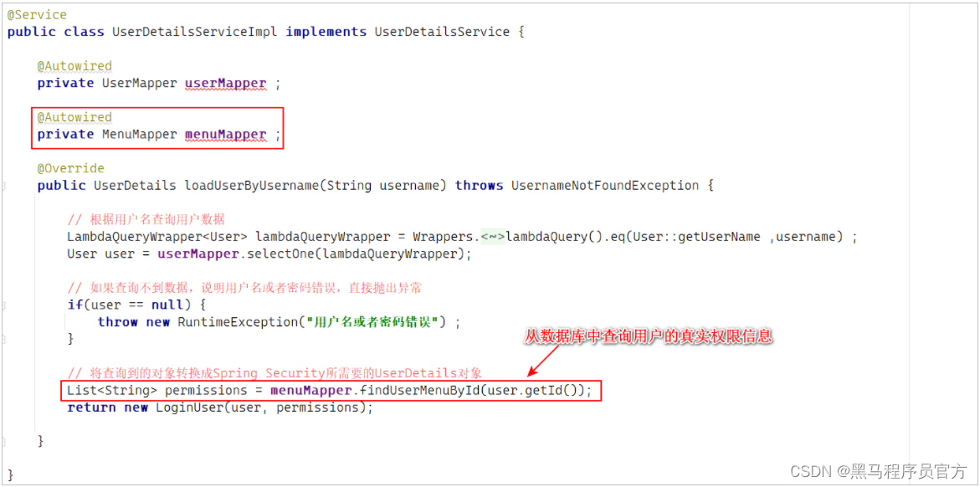Click the menuMapper field declaration name
The width and height of the screenshot is (980, 487).
click(x=226, y=135)
